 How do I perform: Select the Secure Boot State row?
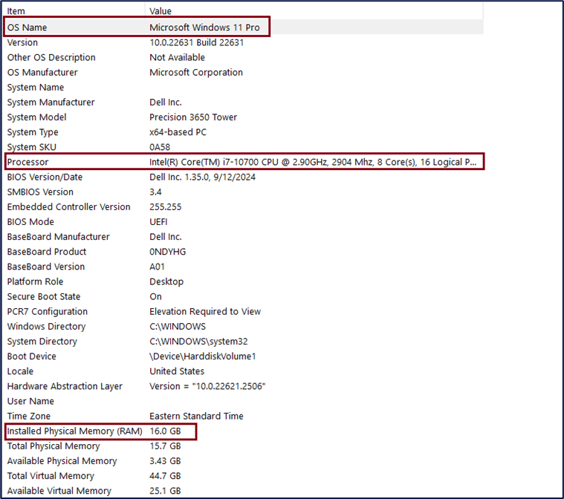[x=243, y=296]
